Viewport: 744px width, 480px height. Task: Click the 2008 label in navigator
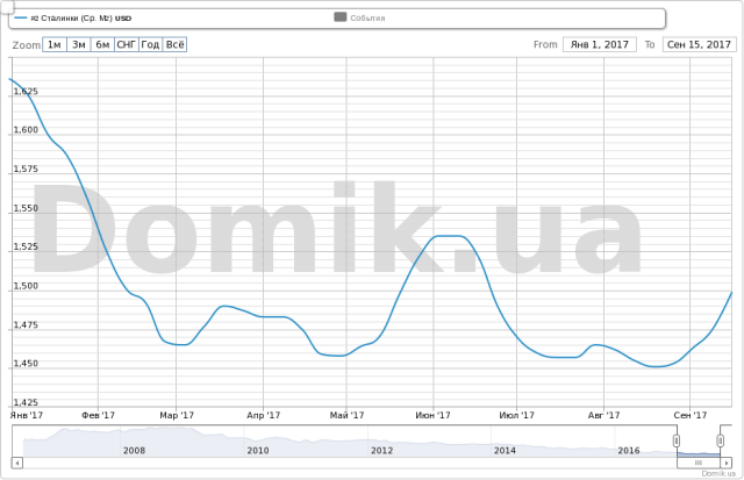click(134, 450)
